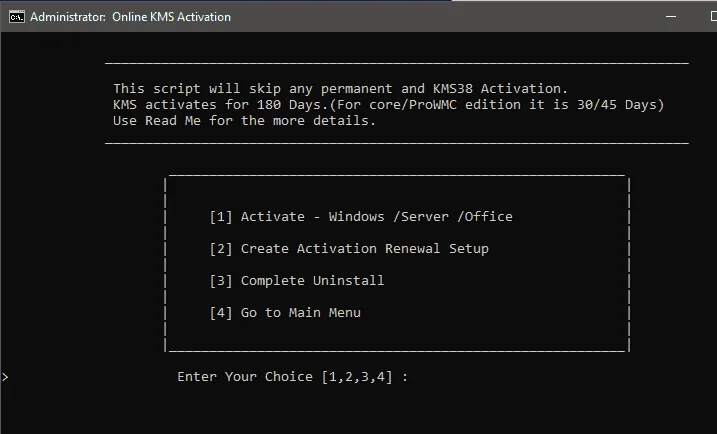Viewport: 717px width, 434px height.
Task: Click the [1,2,3,4] choice list text
Action: coord(357,377)
